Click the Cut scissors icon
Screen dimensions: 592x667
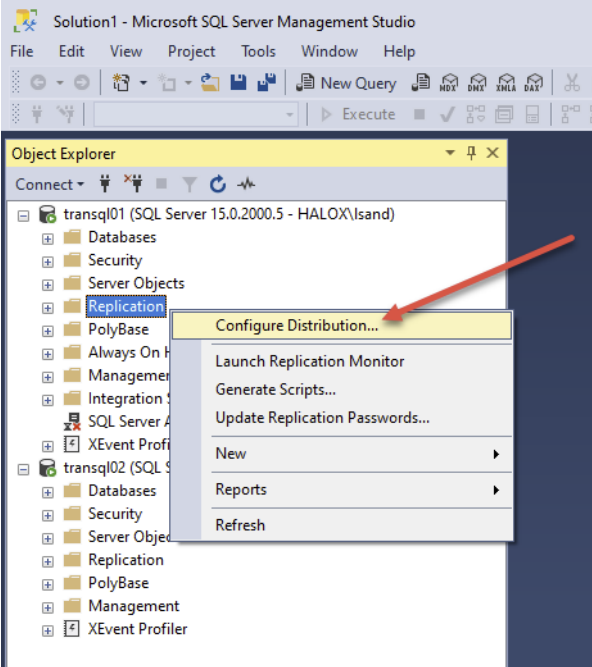pos(572,83)
